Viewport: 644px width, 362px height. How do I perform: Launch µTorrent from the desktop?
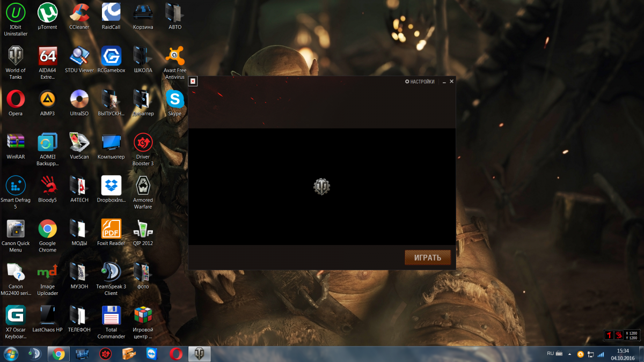click(47, 17)
